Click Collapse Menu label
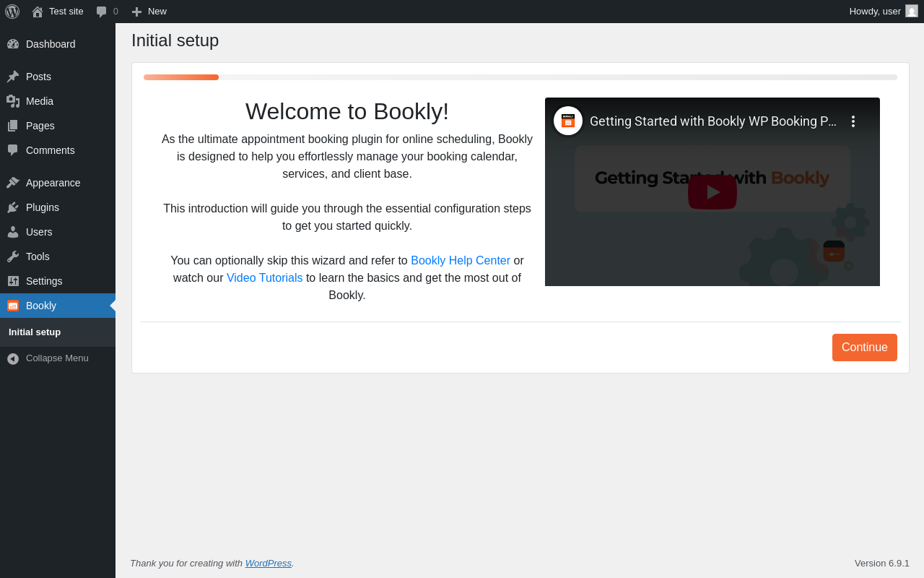The height and width of the screenshot is (578, 924). tap(57, 358)
